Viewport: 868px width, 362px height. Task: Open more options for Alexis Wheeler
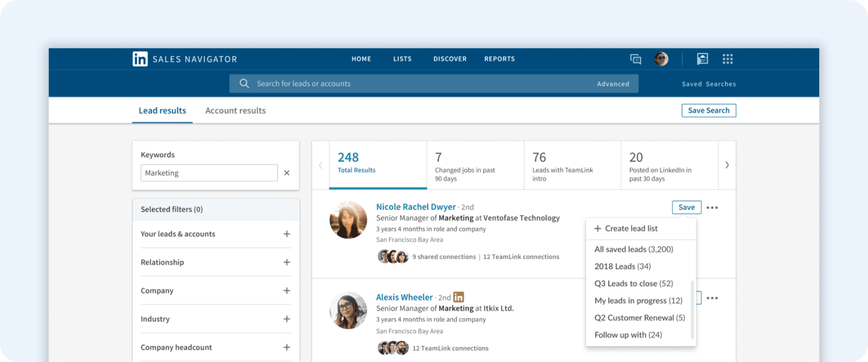pos(712,298)
